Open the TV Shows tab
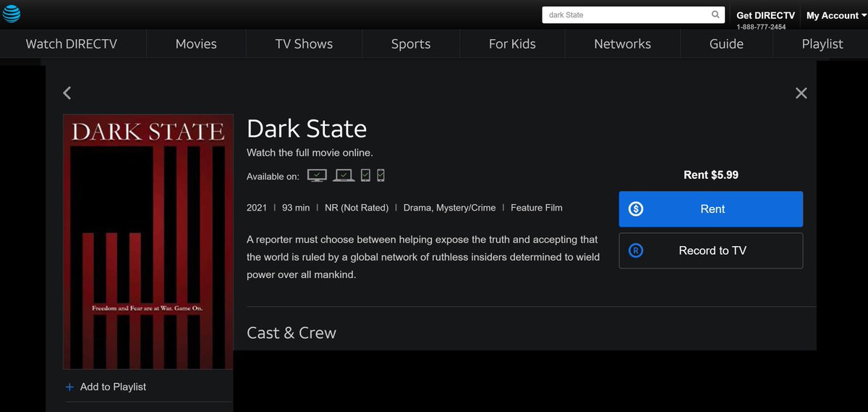868x412 pixels. click(x=304, y=43)
